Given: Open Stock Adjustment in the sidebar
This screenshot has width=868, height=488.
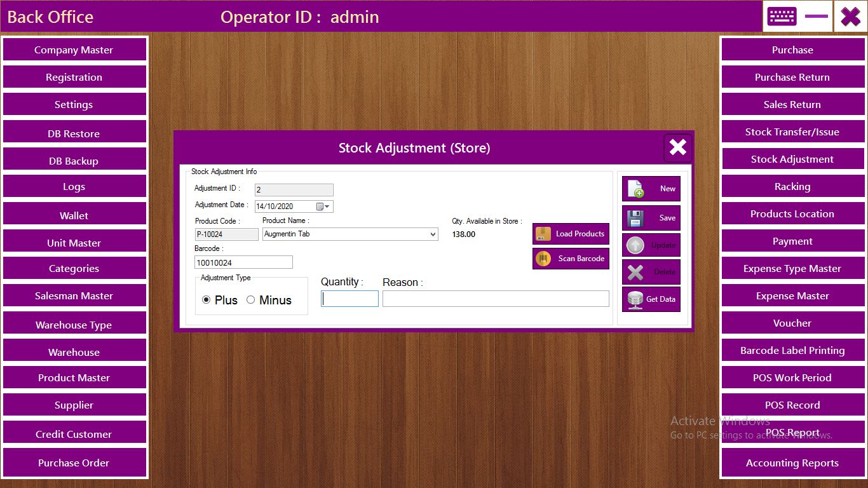Looking at the screenshot, I should pyautogui.click(x=792, y=159).
